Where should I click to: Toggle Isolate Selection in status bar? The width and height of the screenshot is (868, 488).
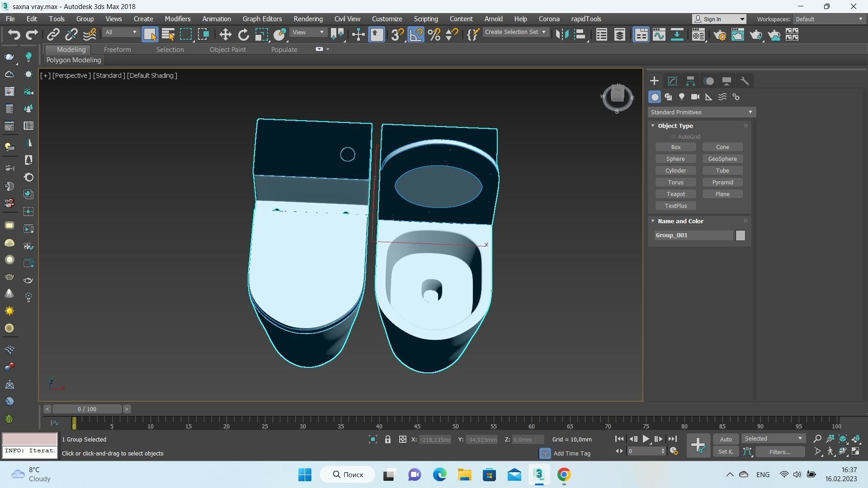point(373,440)
